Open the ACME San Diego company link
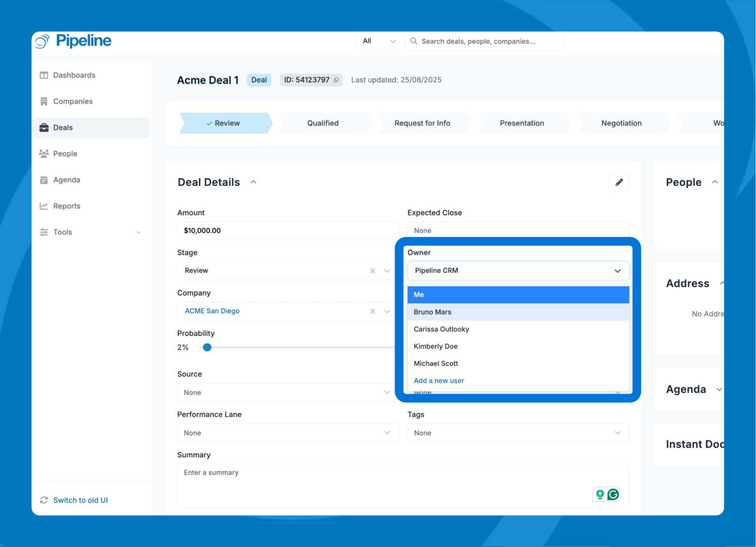Image resolution: width=756 pixels, height=547 pixels. (212, 311)
